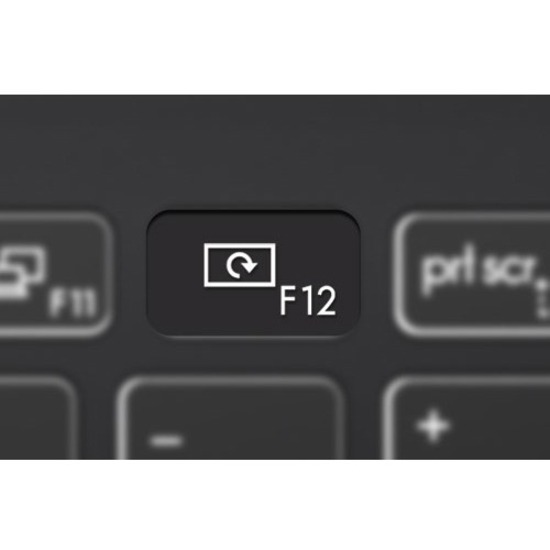Select the F12 text label

[308, 301]
